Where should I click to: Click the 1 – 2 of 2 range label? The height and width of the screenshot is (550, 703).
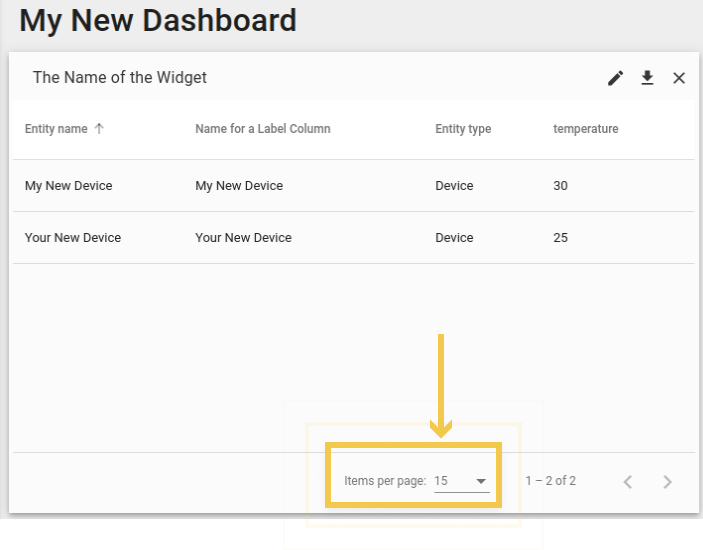551,481
